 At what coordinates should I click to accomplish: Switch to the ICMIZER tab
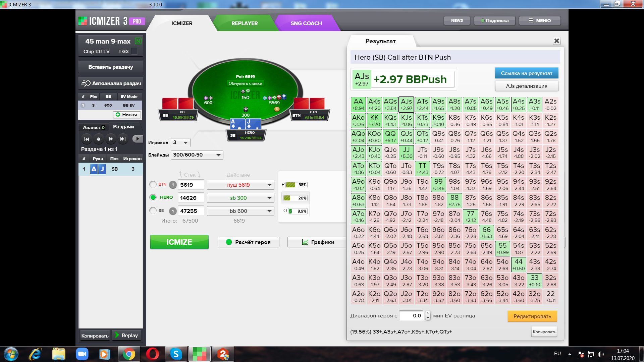182,23
